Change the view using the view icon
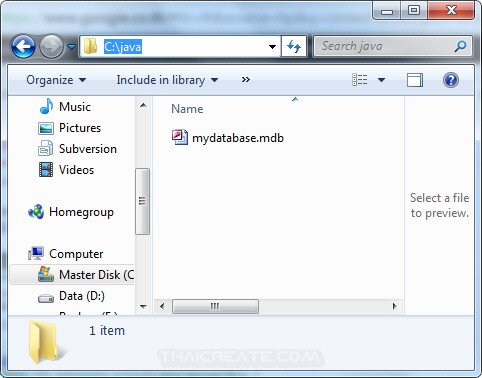The image size is (482, 378). [x=360, y=80]
